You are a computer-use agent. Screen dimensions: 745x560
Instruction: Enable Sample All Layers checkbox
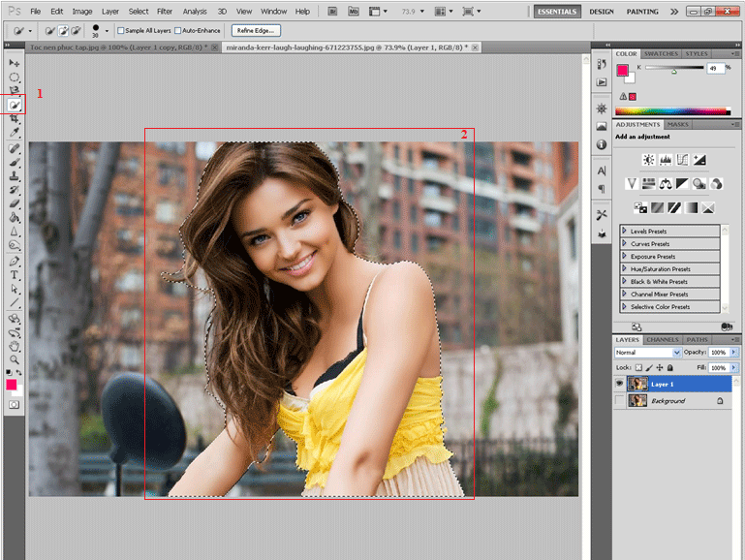(121, 31)
